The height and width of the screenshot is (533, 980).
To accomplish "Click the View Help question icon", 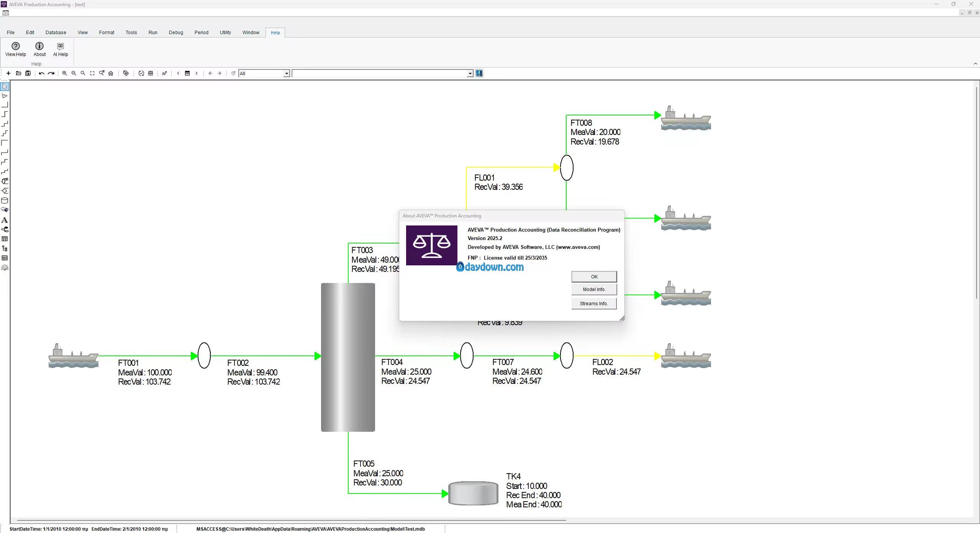I will 16,46.
